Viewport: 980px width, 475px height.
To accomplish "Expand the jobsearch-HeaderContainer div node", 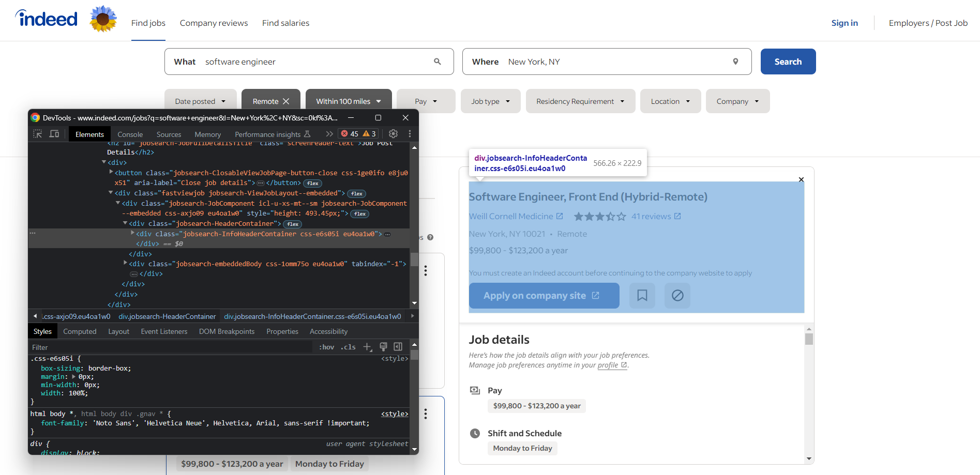I will pyautogui.click(x=125, y=223).
